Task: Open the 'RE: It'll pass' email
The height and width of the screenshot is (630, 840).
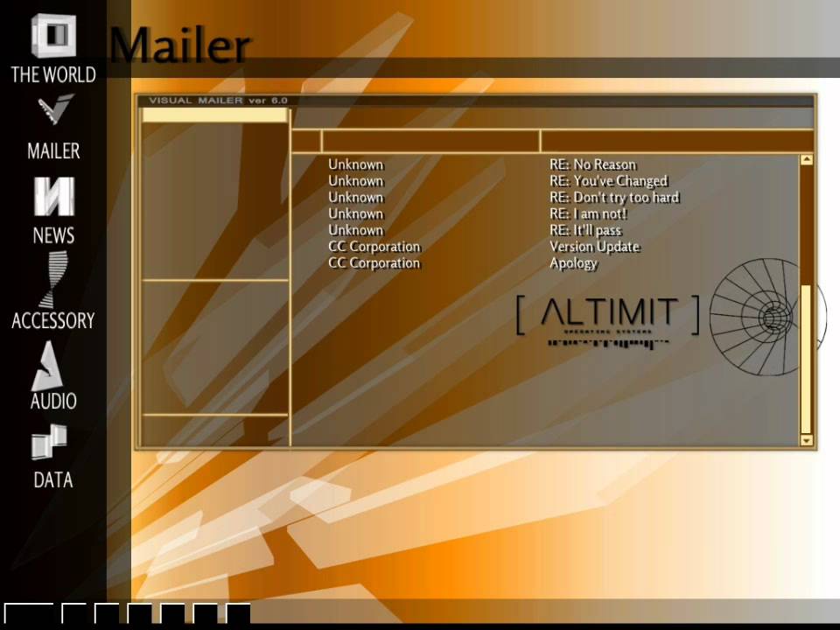Action: tap(585, 230)
